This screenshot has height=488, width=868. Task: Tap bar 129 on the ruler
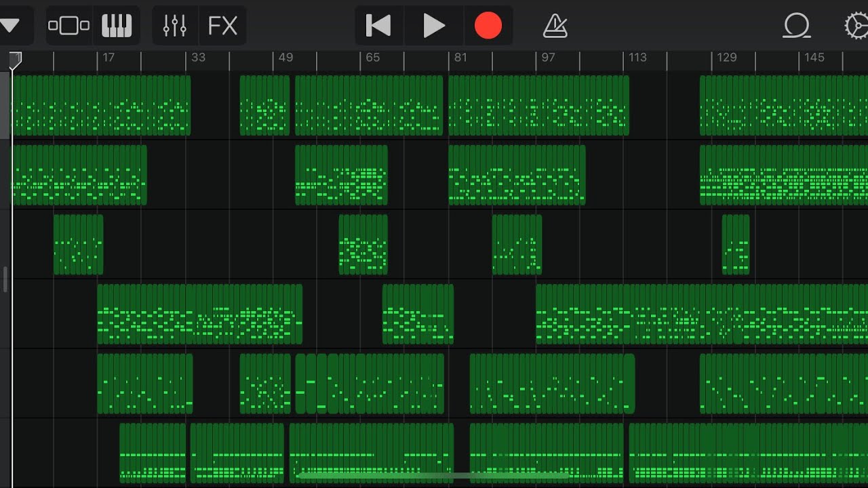click(x=727, y=58)
